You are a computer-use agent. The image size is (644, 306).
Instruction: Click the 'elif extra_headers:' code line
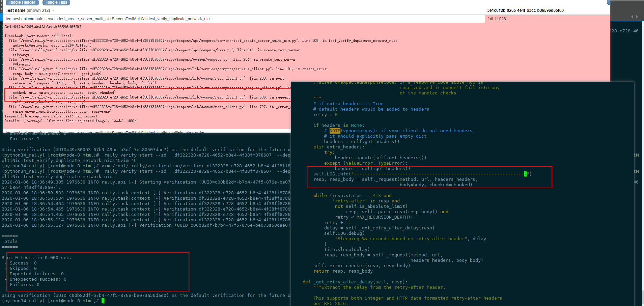tap(339, 147)
